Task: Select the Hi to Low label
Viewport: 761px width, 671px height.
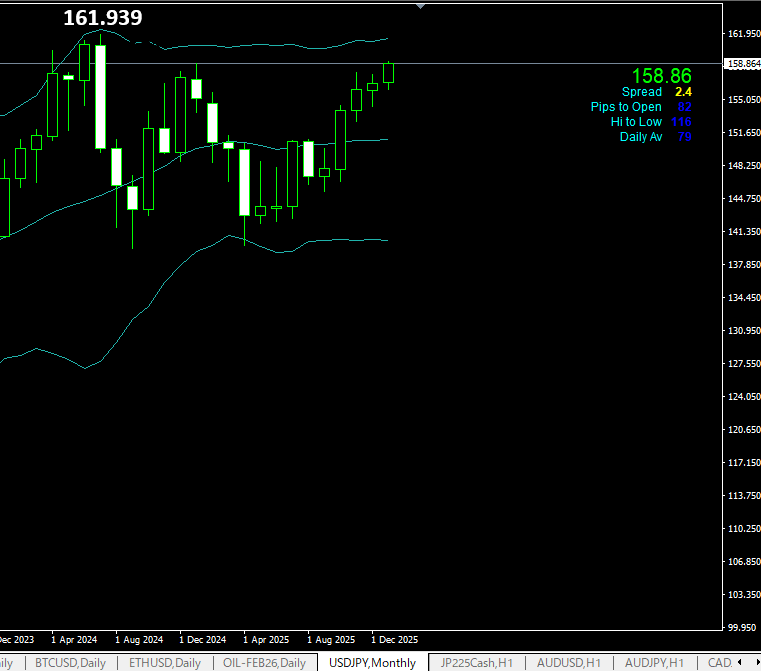Action: click(x=636, y=122)
